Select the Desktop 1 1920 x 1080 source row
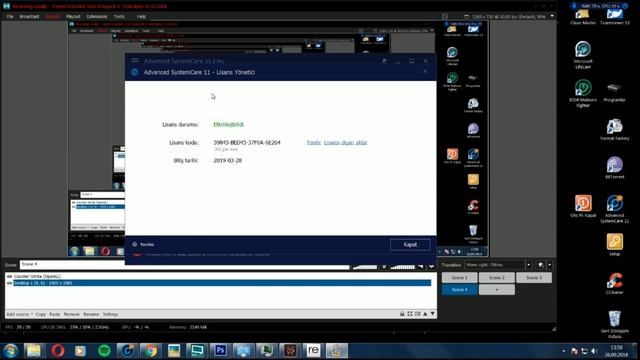 pyautogui.click(x=222, y=283)
